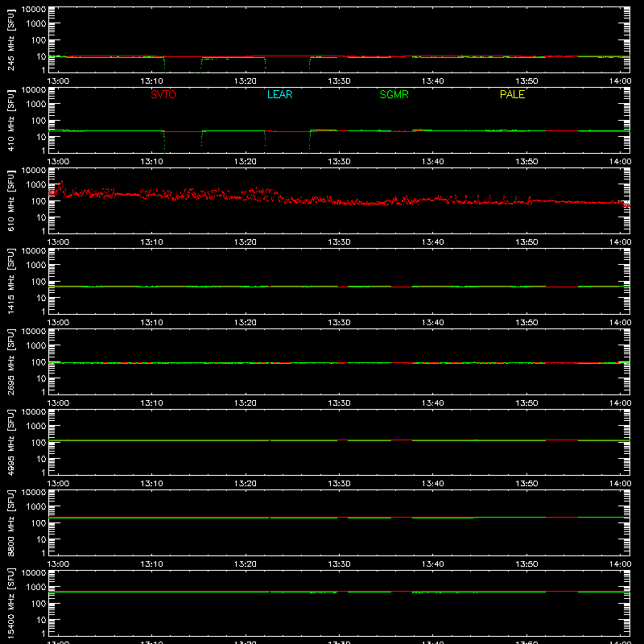Click the yellow PALE station legend label

(x=512, y=94)
